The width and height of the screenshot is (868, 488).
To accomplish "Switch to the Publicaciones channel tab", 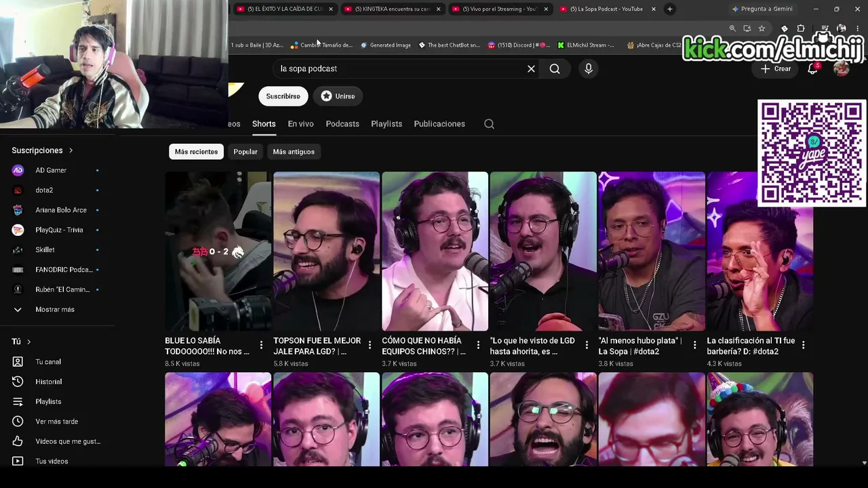I will (x=439, y=124).
